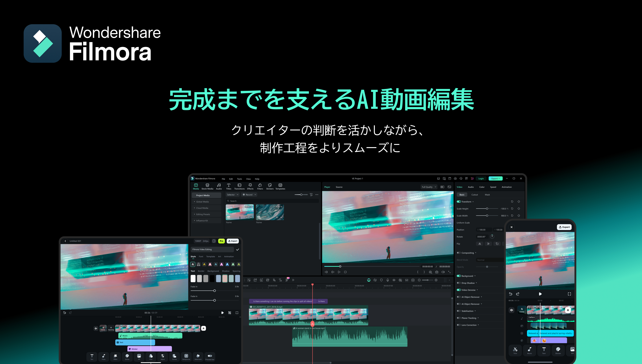Open the Tools menu
The height and width of the screenshot is (364, 642).
239,179
